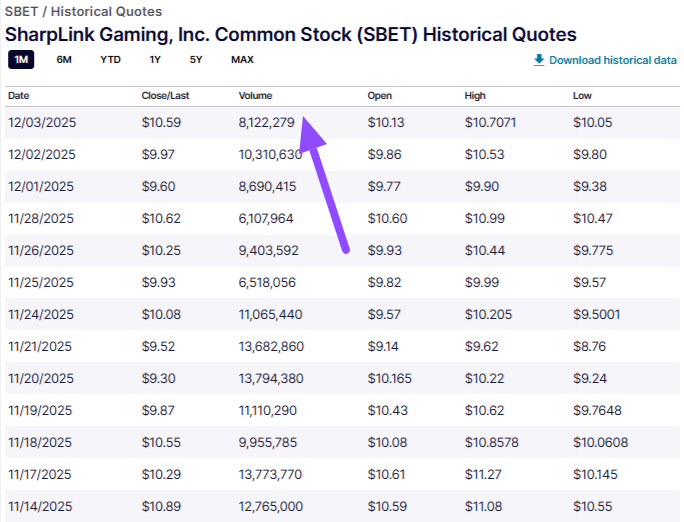Screen dimensions: 684x522
Task: Choose the YTD time range
Action: point(110,60)
